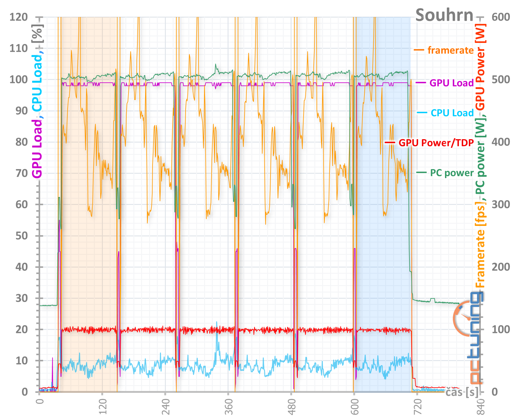Click the "110" tick on the left axis
The width and height of the screenshot is (512, 420).
19,48
